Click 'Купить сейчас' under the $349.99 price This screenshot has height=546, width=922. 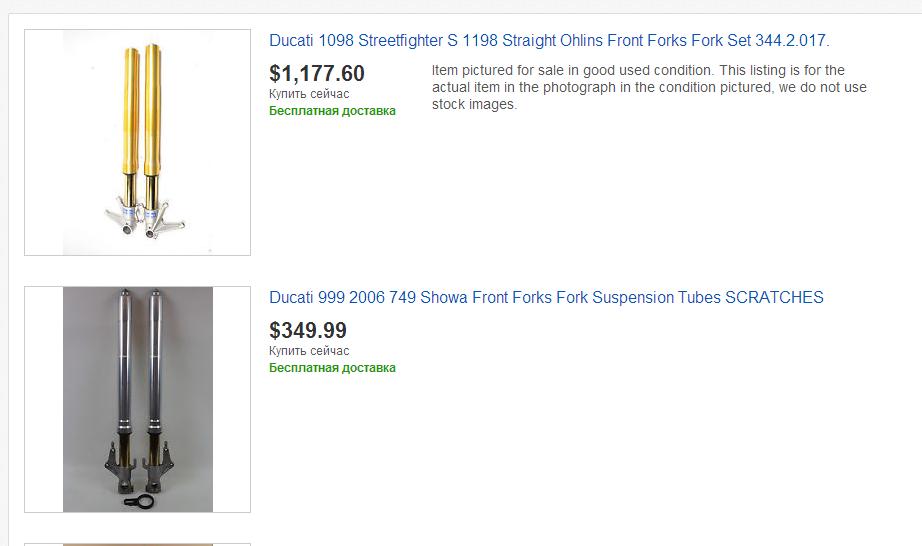pyautogui.click(x=309, y=351)
